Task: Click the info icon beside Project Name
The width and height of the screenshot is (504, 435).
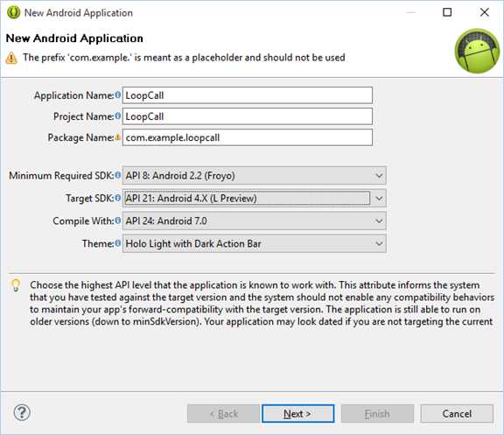Action: click(x=117, y=116)
